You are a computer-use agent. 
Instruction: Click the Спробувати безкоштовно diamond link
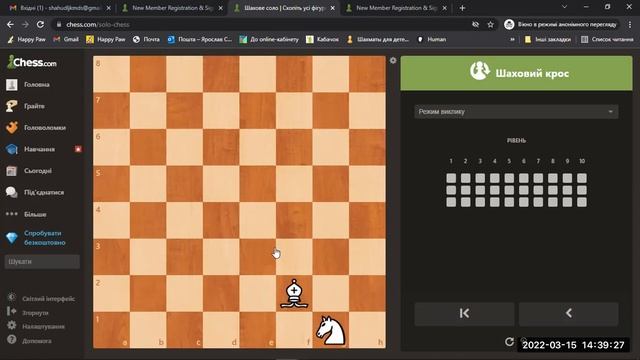tap(36, 238)
